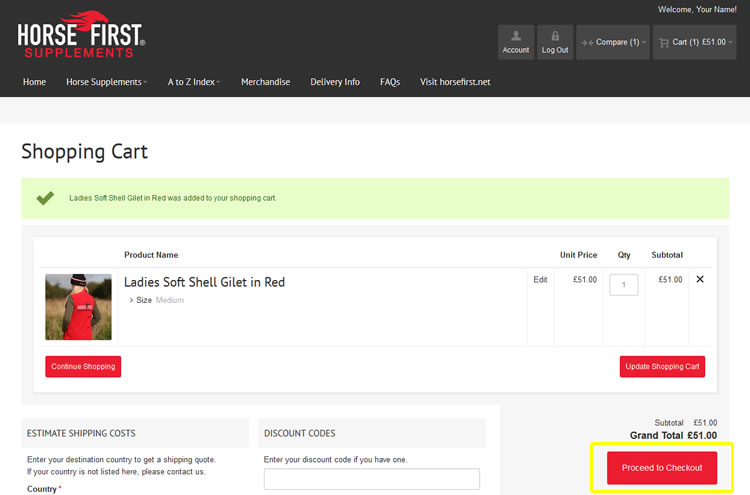Open the Merchandise menu item

(x=265, y=82)
